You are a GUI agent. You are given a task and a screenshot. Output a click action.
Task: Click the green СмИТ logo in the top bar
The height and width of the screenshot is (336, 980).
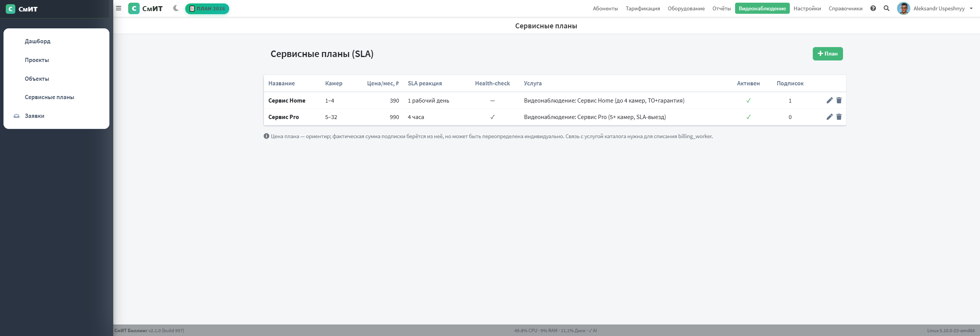coord(145,8)
